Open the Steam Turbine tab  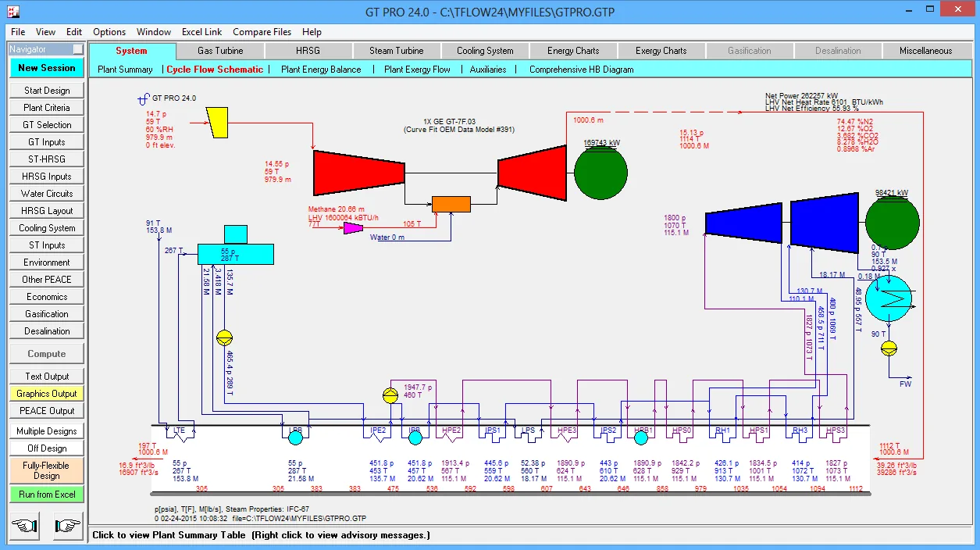tap(397, 51)
